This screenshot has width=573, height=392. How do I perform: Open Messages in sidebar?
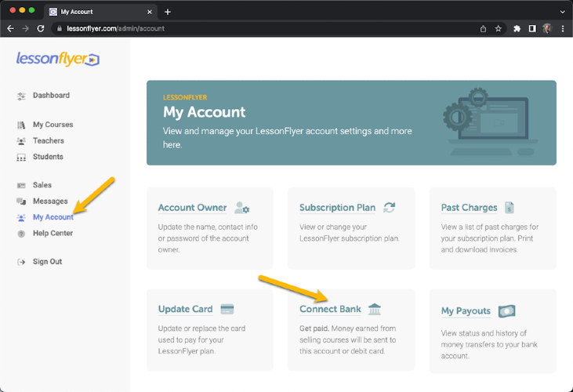(x=50, y=201)
